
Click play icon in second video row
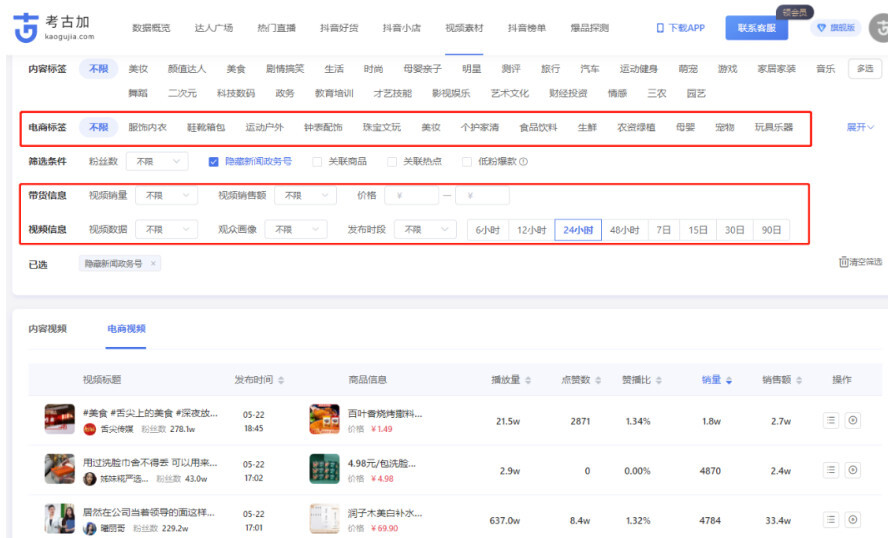tap(852, 470)
